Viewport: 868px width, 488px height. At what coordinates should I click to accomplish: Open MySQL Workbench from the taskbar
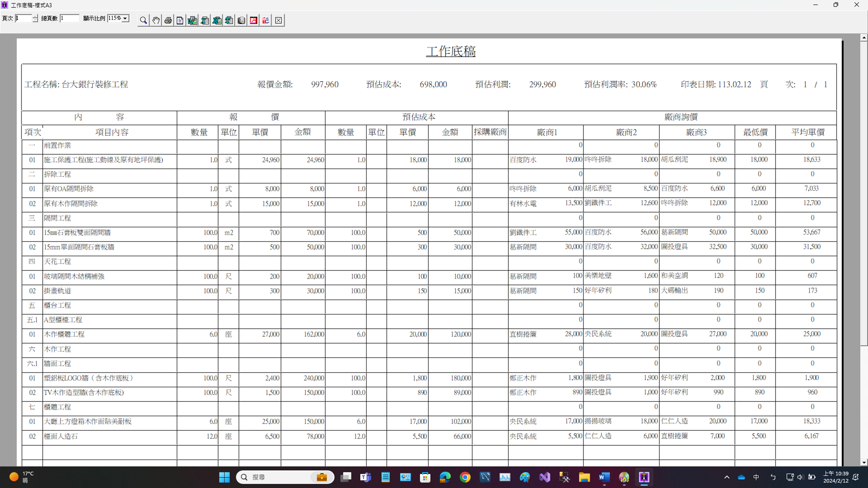485,477
